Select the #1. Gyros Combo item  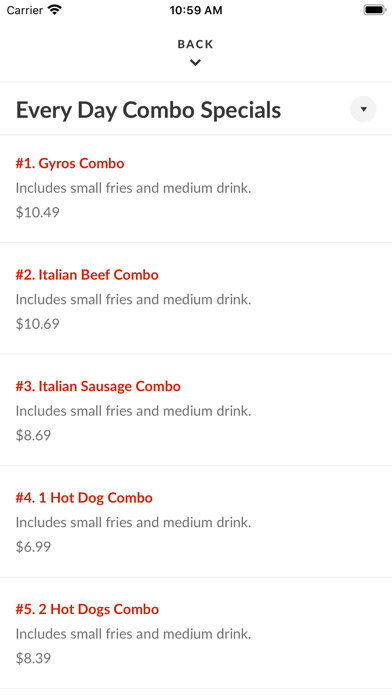pyautogui.click(x=70, y=163)
